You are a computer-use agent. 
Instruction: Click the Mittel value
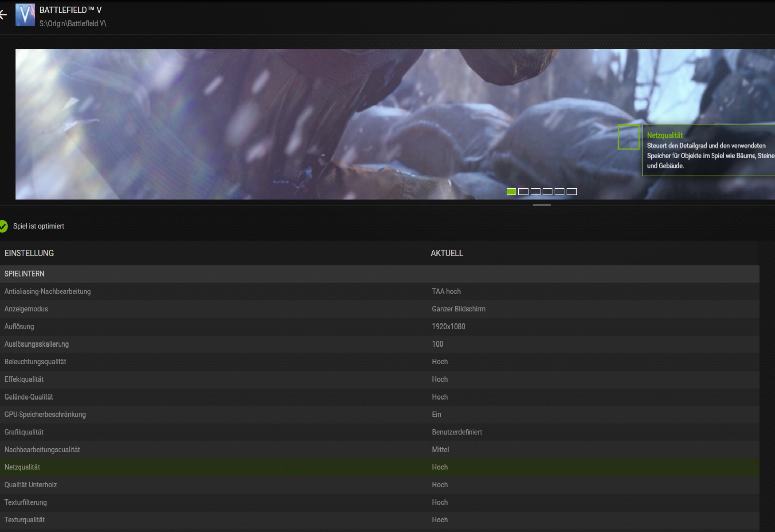pyautogui.click(x=440, y=450)
